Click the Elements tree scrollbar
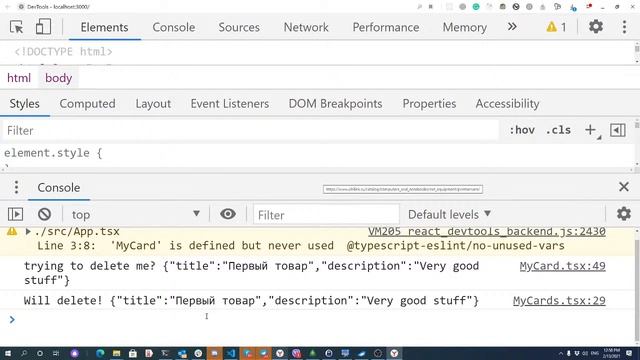 click(x=637, y=52)
